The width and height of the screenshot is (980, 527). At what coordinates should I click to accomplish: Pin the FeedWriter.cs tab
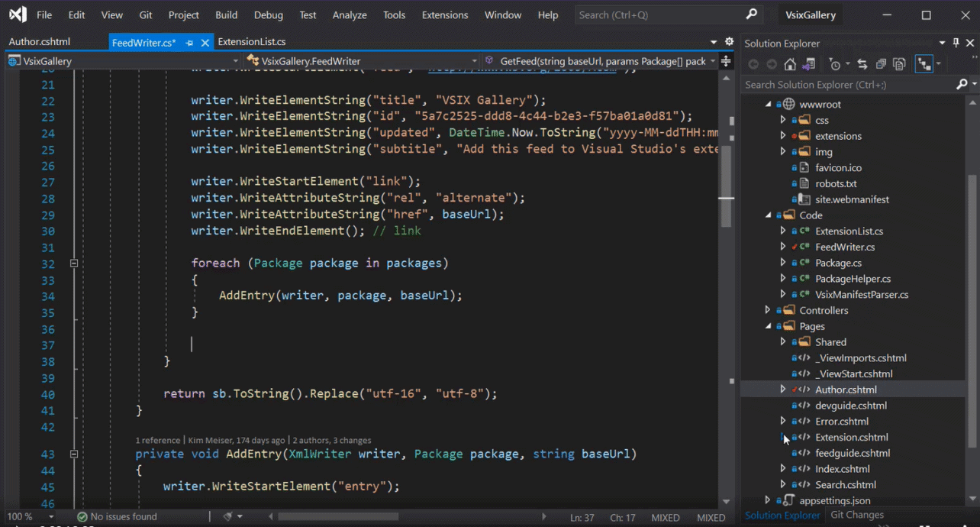(x=189, y=43)
